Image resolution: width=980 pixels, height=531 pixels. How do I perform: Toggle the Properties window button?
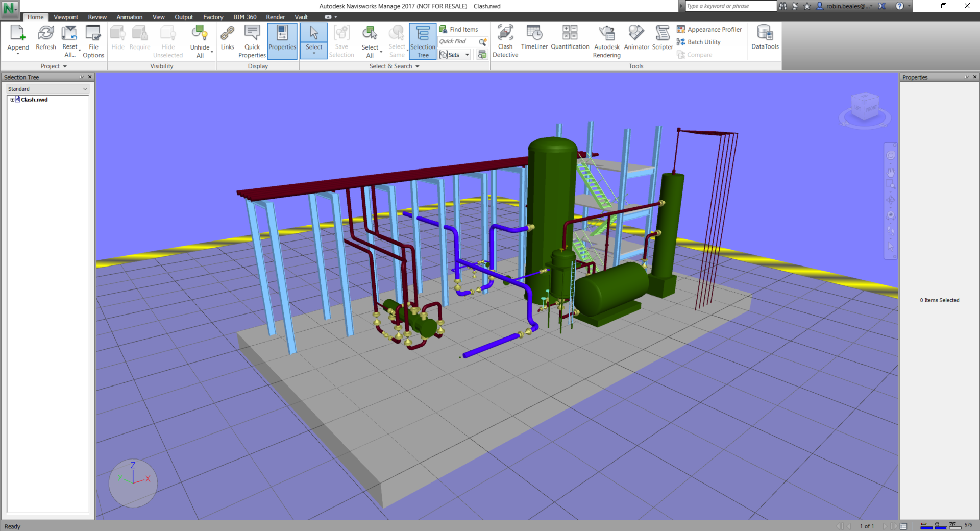pos(282,40)
